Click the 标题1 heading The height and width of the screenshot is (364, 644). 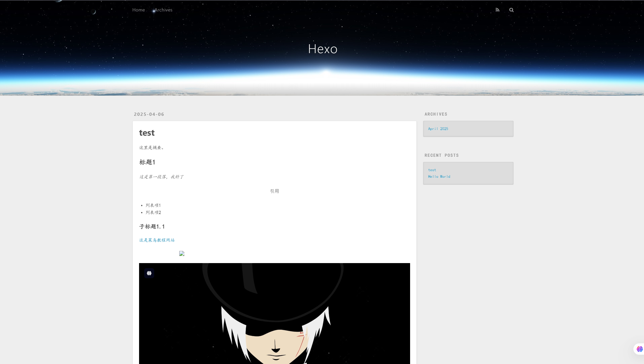point(147,162)
